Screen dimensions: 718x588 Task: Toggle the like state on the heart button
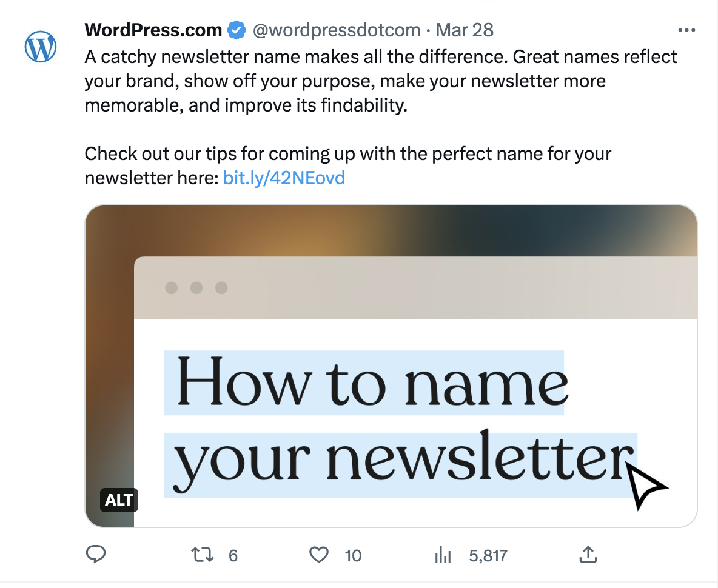[x=318, y=555]
